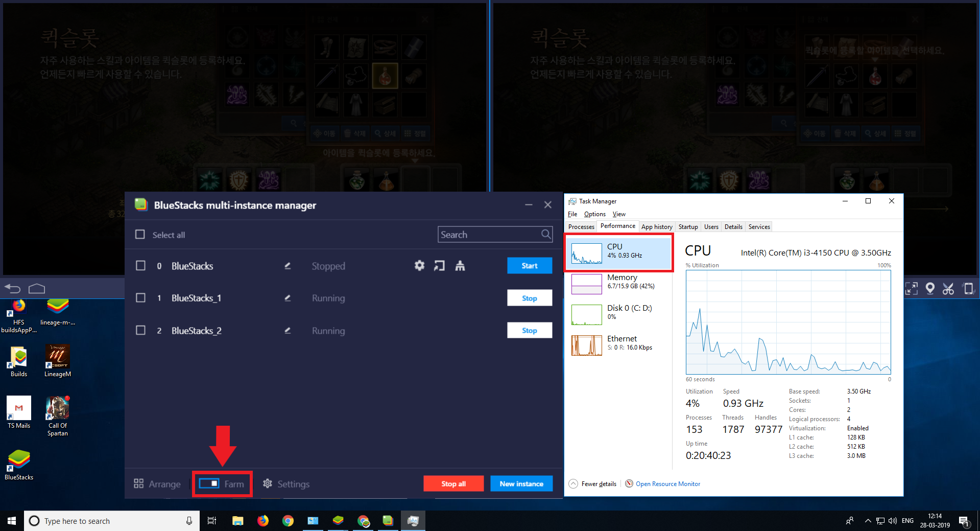Click the Windows taskbar search box
980x531 pixels.
tap(111, 521)
